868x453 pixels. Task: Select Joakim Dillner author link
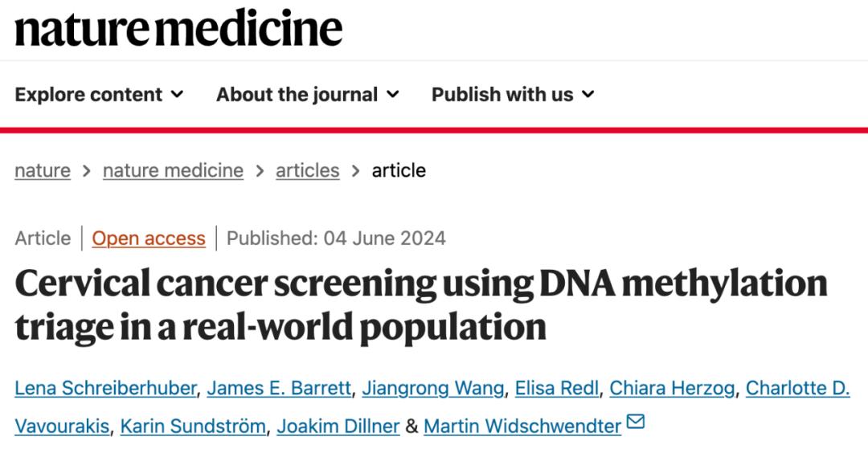[338, 426]
